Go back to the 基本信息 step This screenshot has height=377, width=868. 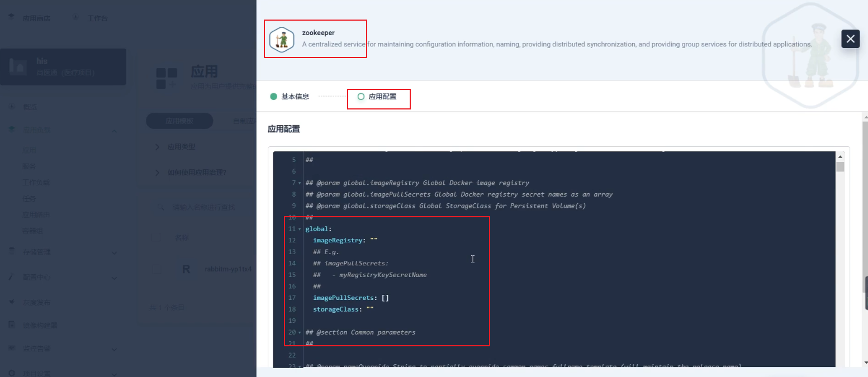(x=290, y=96)
